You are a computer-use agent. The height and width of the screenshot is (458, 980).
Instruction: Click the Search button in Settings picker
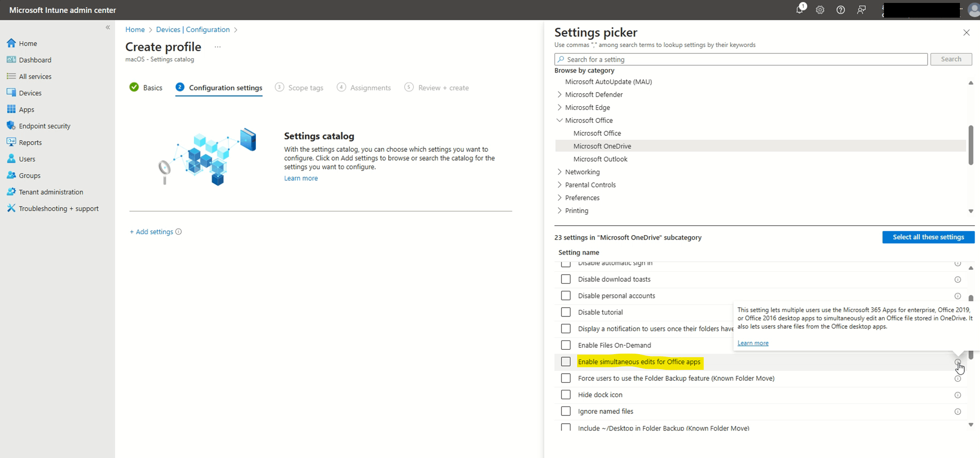pyautogui.click(x=951, y=59)
